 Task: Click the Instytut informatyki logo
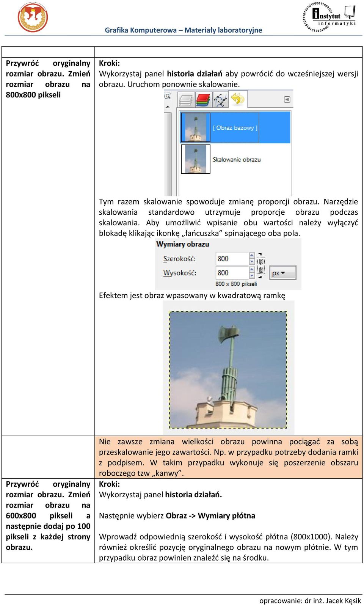point(329,17)
